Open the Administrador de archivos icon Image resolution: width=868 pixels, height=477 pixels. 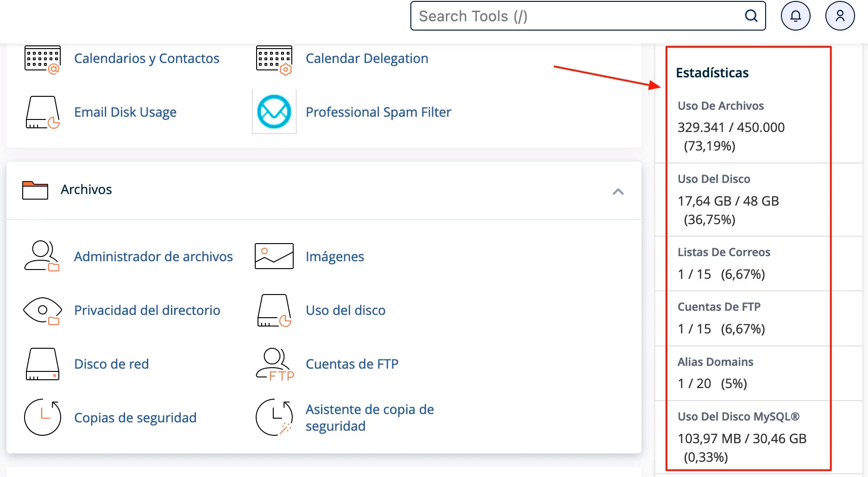click(x=42, y=256)
